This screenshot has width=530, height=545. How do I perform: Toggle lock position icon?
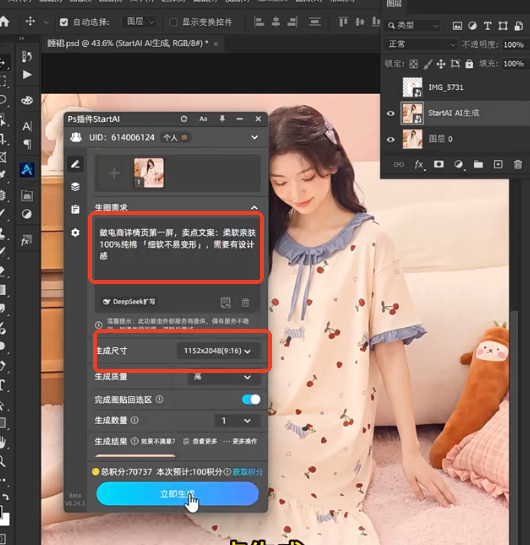pyautogui.click(x=441, y=64)
